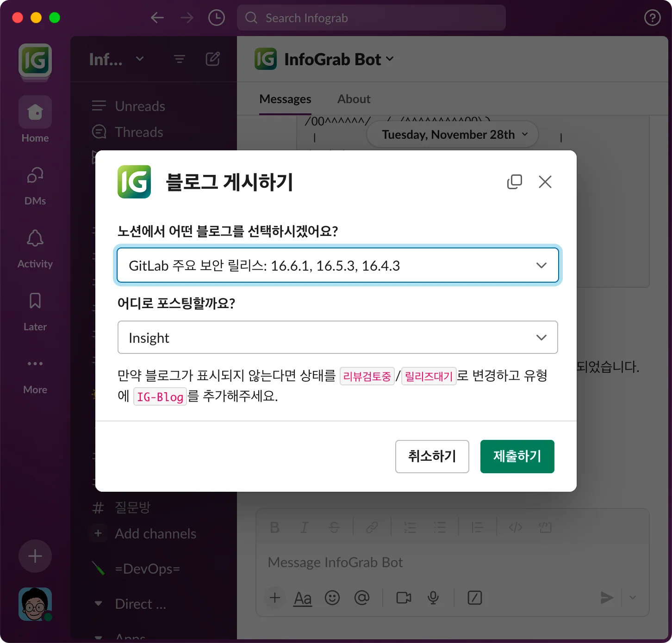The height and width of the screenshot is (643, 672).
Task: Click the Search Infograb field
Action: [x=371, y=18]
